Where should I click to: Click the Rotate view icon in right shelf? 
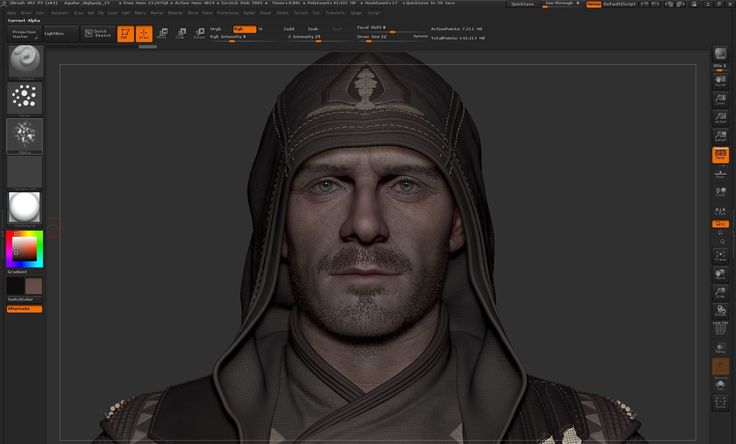tap(720, 311)
